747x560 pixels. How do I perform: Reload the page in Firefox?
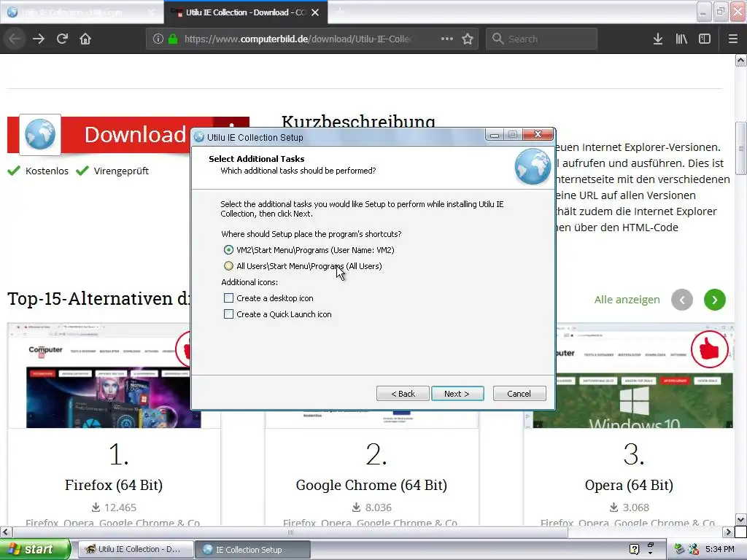pos(62,39)
